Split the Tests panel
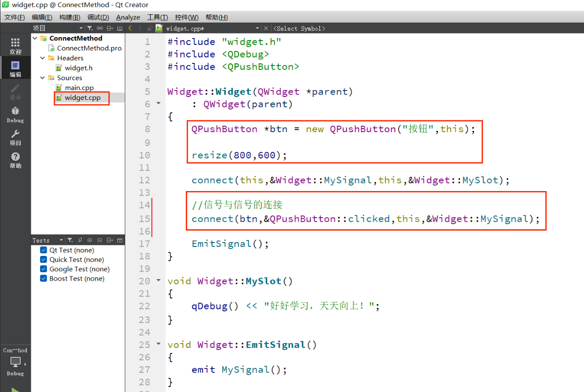The height and width of the screenshot is (392, 584). (x=110, y=241)
